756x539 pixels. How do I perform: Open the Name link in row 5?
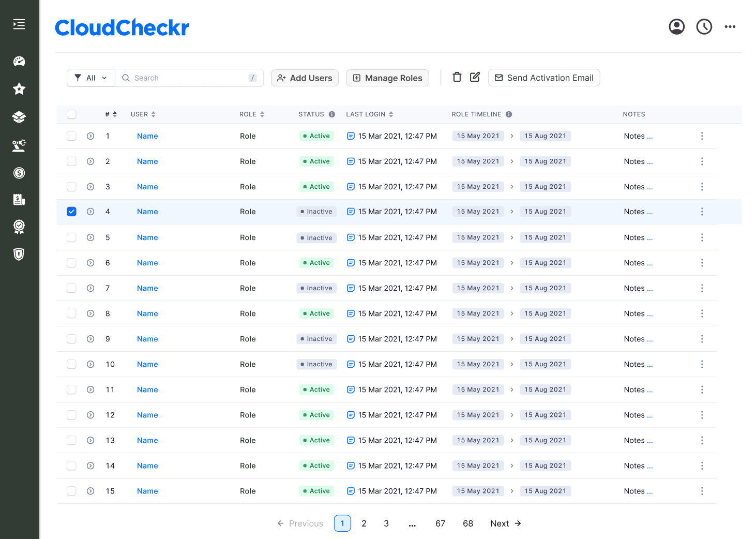tap(147, 237)
